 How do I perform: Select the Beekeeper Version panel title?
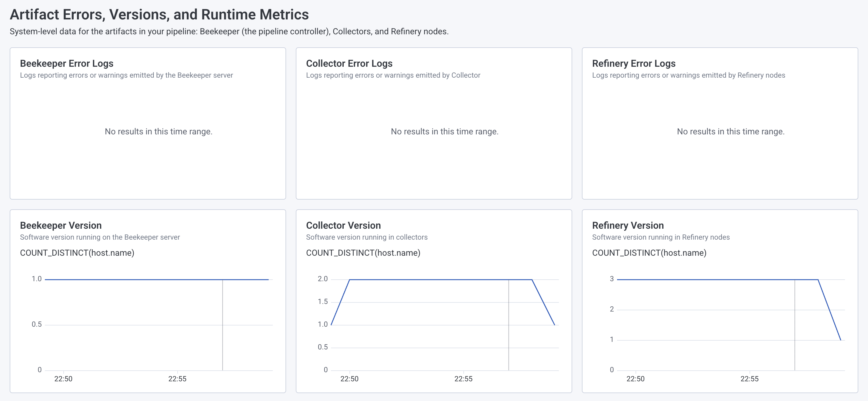click(x=61, y=225)
